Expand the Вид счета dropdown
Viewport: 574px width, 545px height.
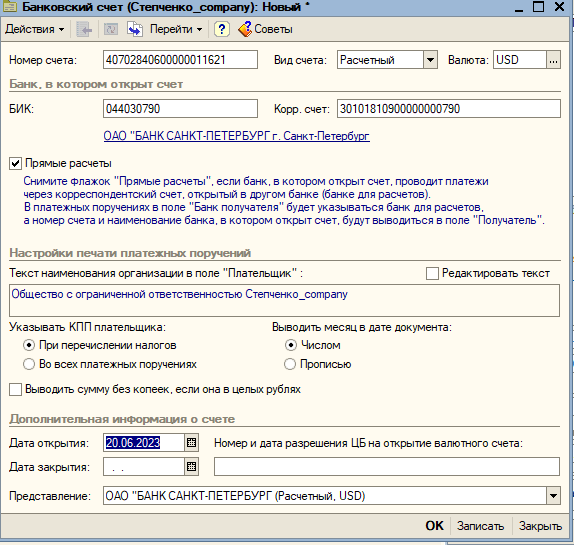[x=430, y=60]
